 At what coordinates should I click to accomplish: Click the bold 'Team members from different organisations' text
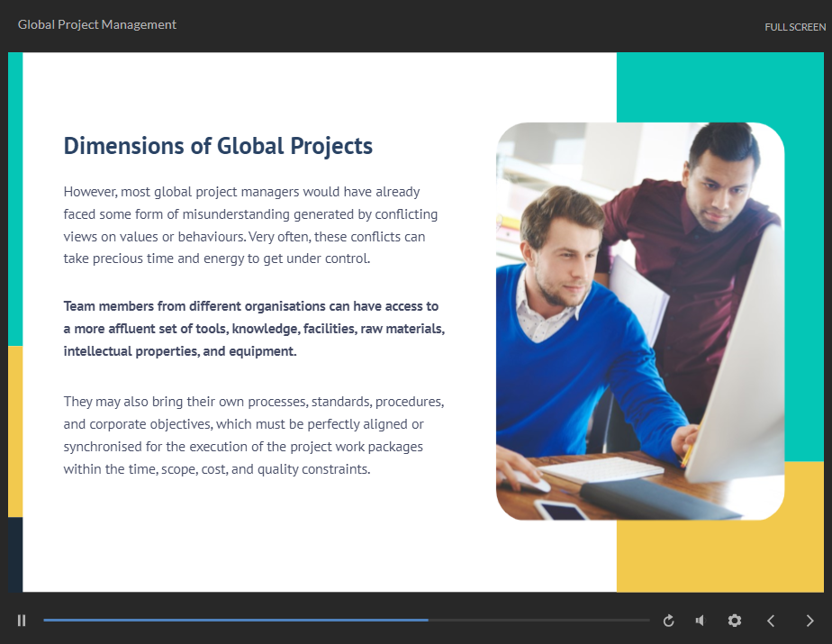[252, 329]
